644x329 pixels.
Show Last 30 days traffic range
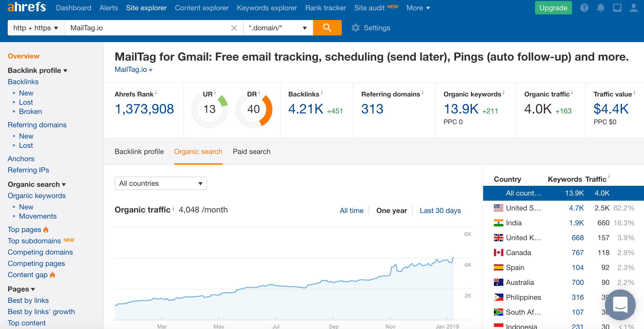[x=440, y=210]
